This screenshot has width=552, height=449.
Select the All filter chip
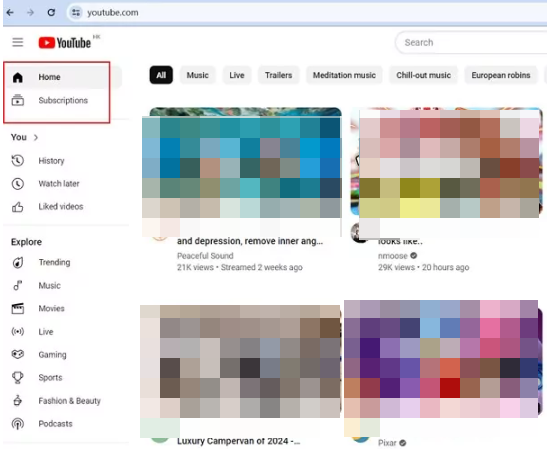pyautogui.click(x=161, y=75)
